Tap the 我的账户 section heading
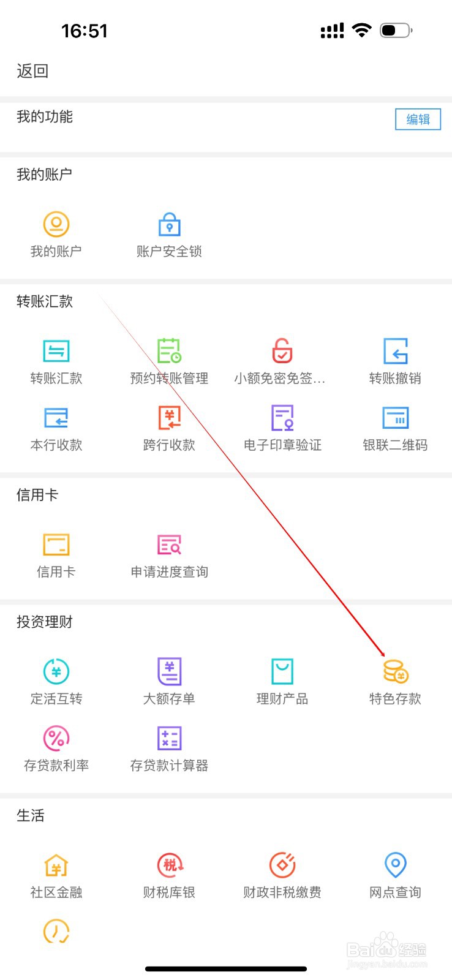The width and height of the screenshot is (452, 980). (x=45, y=175)
